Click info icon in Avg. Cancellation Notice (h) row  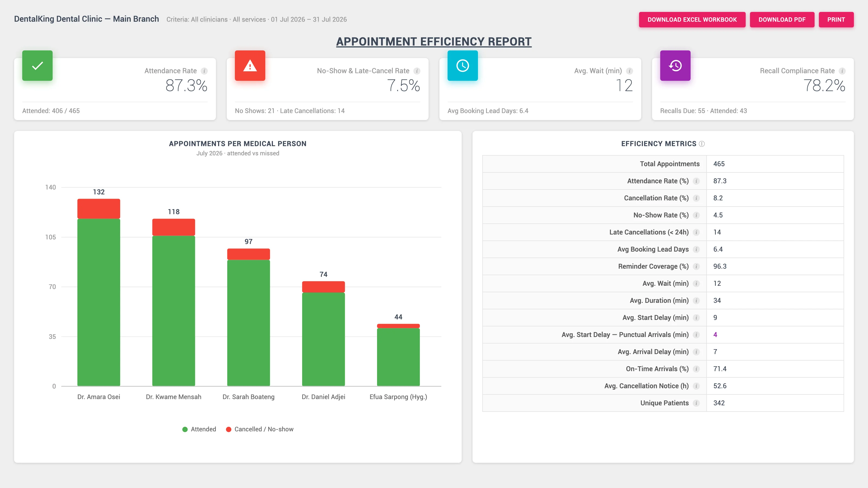click(x=696, y=386)
